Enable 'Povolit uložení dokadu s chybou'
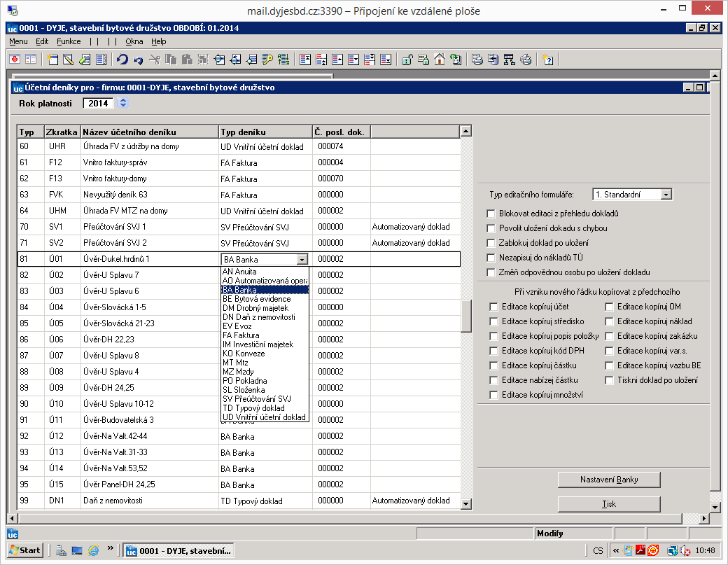Image resolution: width=728 pixels, height=565 pixels. click(x=491, y=228)
